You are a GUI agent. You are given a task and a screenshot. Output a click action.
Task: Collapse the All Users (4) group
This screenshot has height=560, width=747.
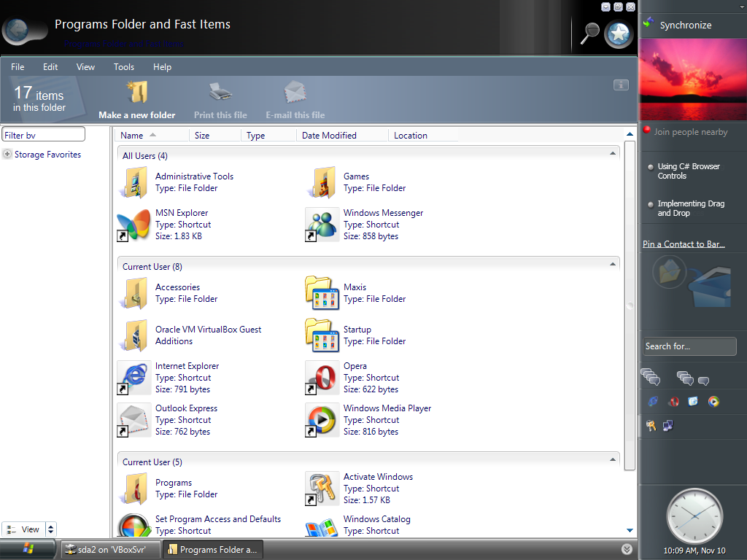pos(613,154)
